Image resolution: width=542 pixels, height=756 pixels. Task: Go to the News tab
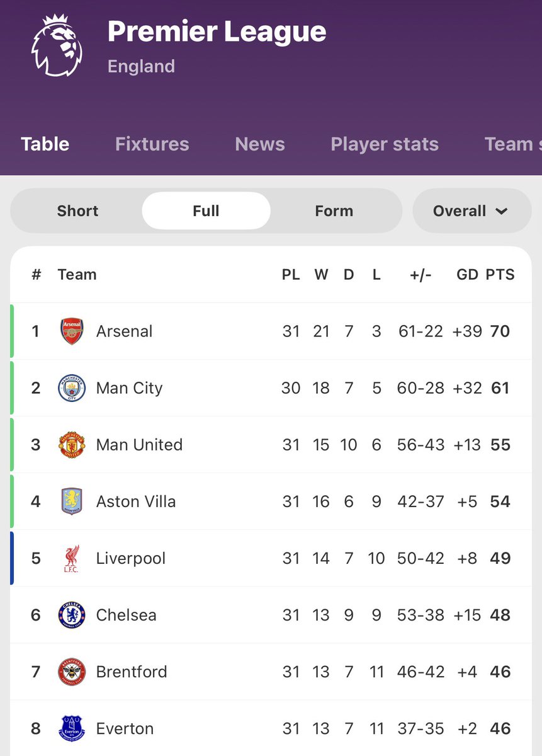(259, 144)
